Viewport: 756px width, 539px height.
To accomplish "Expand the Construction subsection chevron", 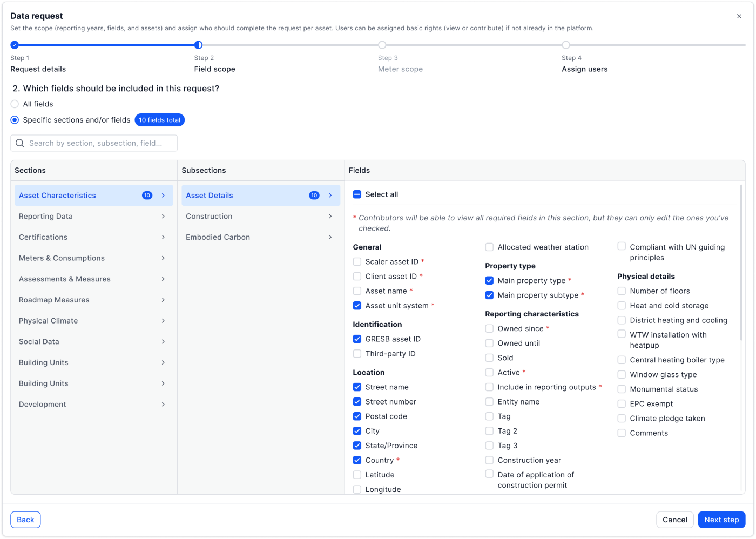I will coord(330,217).
